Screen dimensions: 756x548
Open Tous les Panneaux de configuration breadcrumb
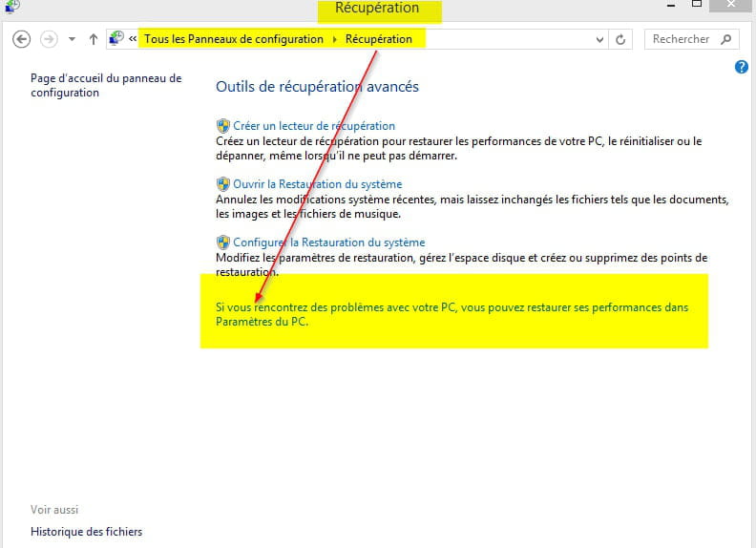(234, 39)
